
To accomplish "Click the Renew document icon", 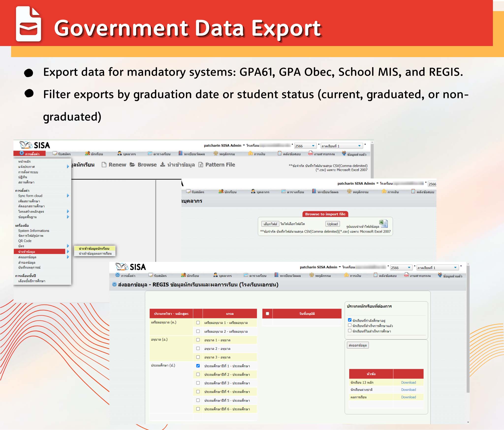I will pos(104,165).
